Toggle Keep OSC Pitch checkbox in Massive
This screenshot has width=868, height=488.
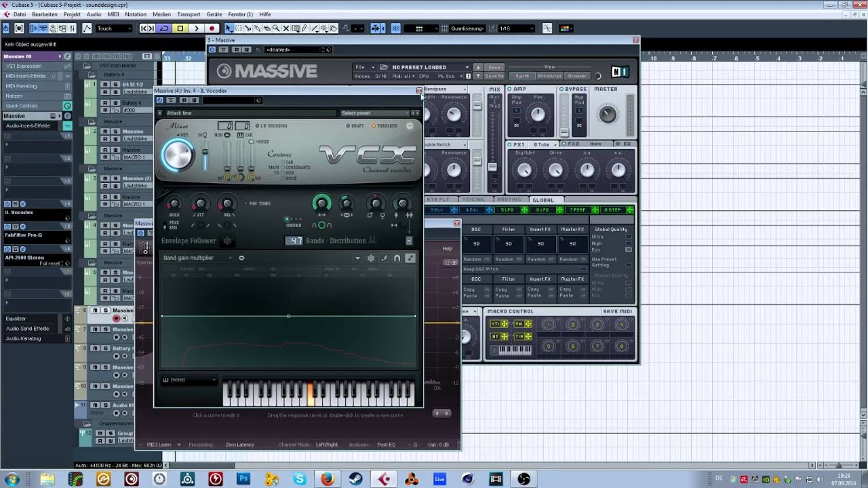tap(583, 269)
